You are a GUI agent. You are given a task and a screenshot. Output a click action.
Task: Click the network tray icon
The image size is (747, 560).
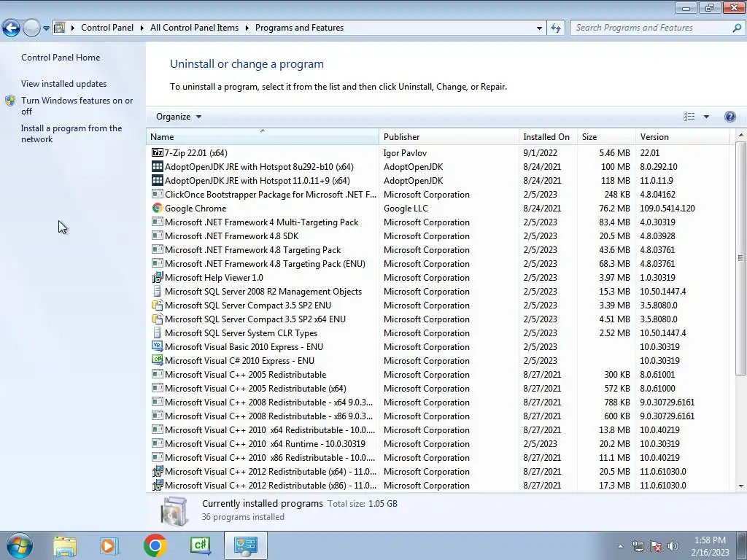tap(638, 546)
